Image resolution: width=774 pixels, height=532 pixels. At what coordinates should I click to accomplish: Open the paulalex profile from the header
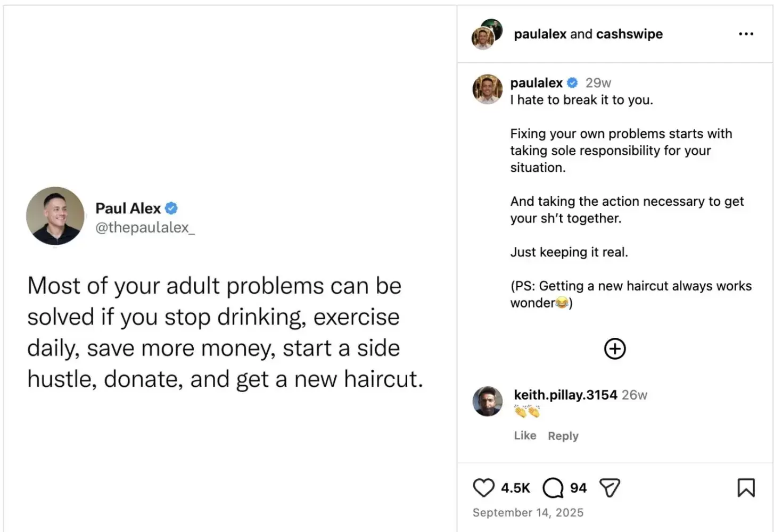coord(540,34)
